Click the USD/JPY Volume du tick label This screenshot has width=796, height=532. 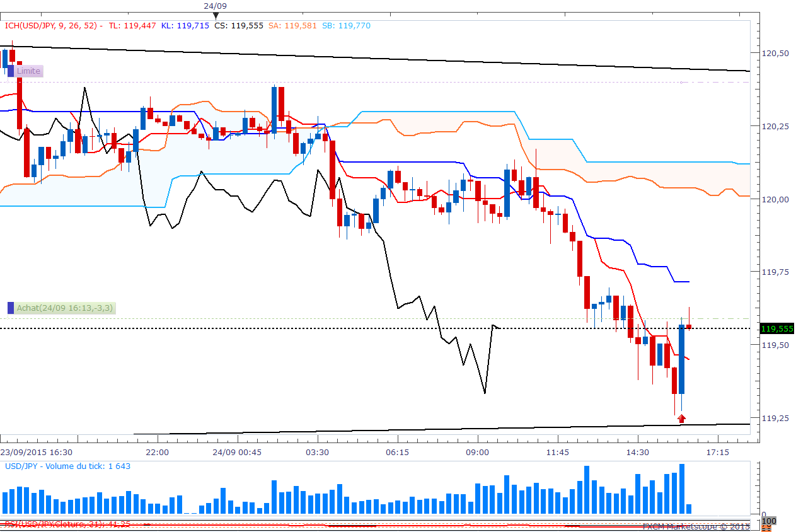pyautogui.click(x=67, y=466)
